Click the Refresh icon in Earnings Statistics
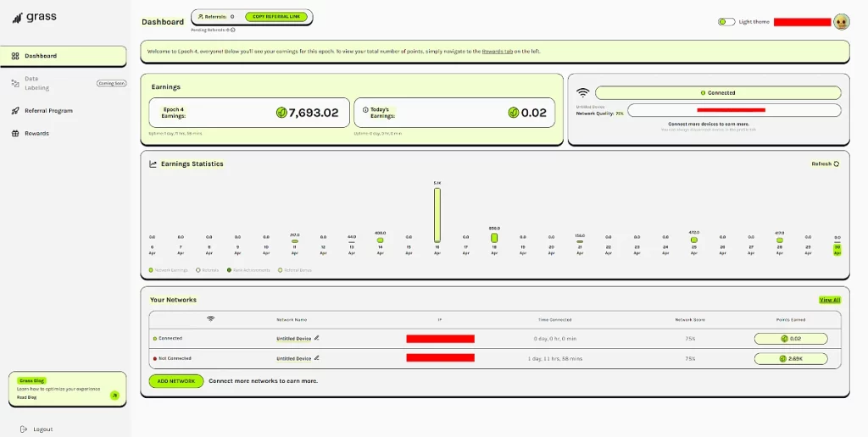 point(837,164)
